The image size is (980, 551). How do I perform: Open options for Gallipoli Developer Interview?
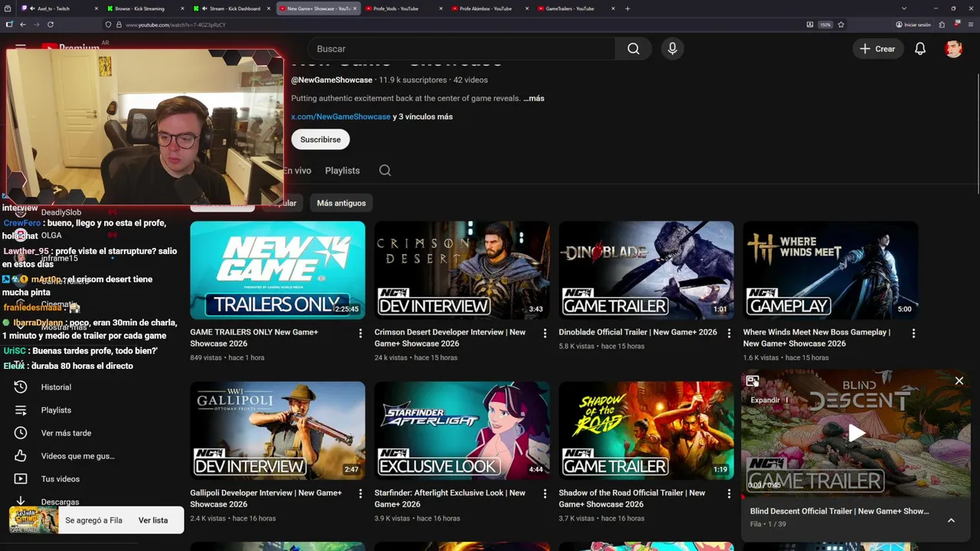(361, 494)
